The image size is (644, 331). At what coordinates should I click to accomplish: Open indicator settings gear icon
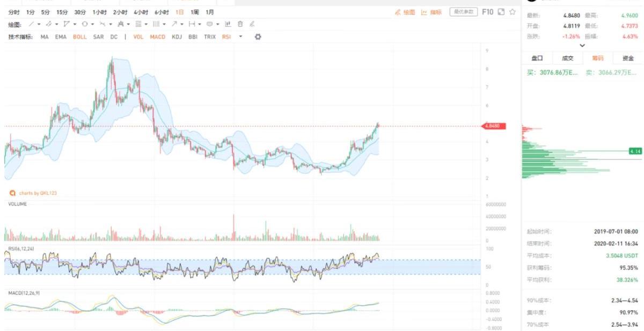(x=258, y=36)
